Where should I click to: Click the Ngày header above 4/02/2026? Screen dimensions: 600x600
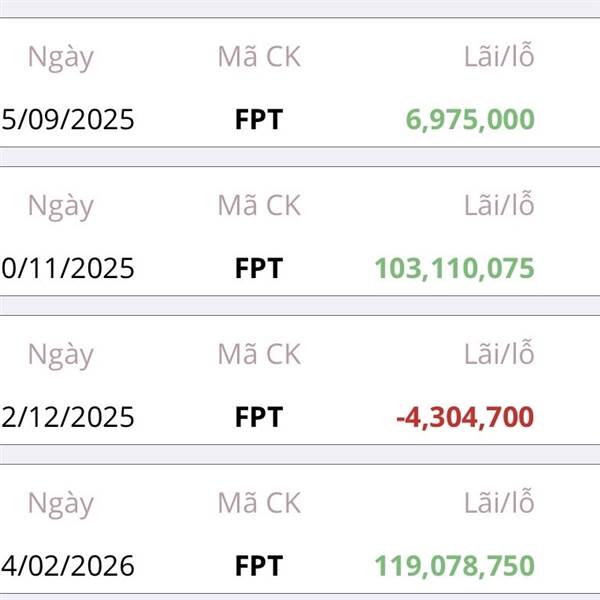pos(60,503)
